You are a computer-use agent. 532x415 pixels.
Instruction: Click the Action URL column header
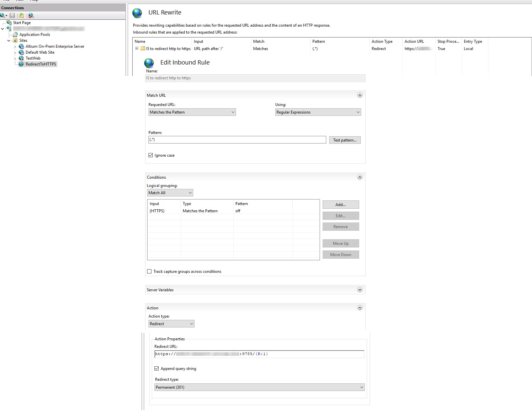tap(419, 41)
